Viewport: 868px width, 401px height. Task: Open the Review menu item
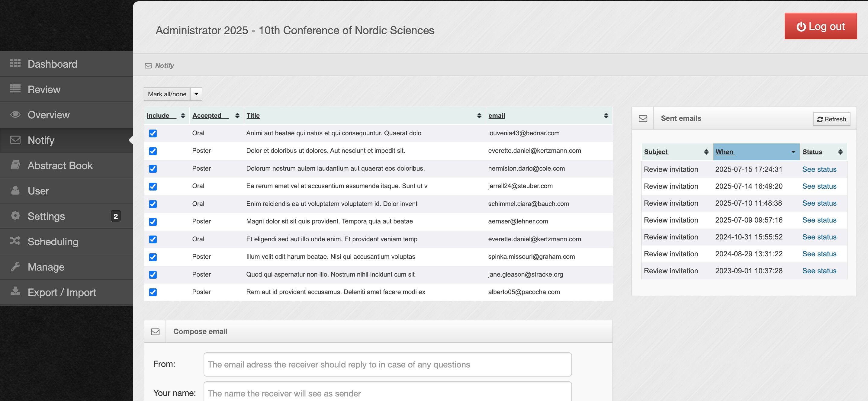(44, 89)
